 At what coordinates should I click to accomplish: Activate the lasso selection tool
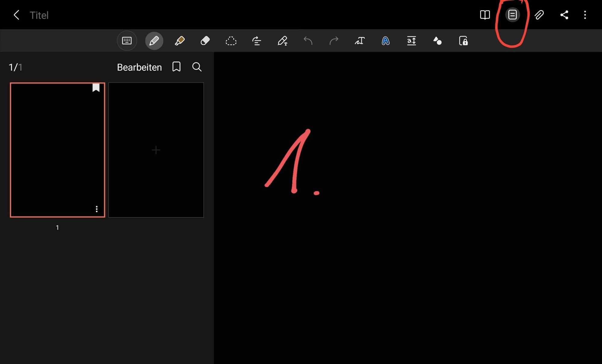(x=231, y=41)
